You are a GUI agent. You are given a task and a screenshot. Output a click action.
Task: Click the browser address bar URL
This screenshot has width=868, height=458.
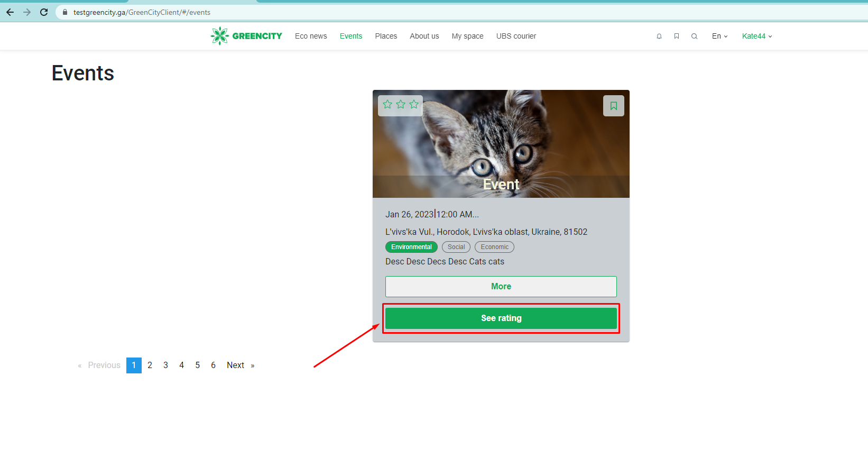(x=142, y=12)
